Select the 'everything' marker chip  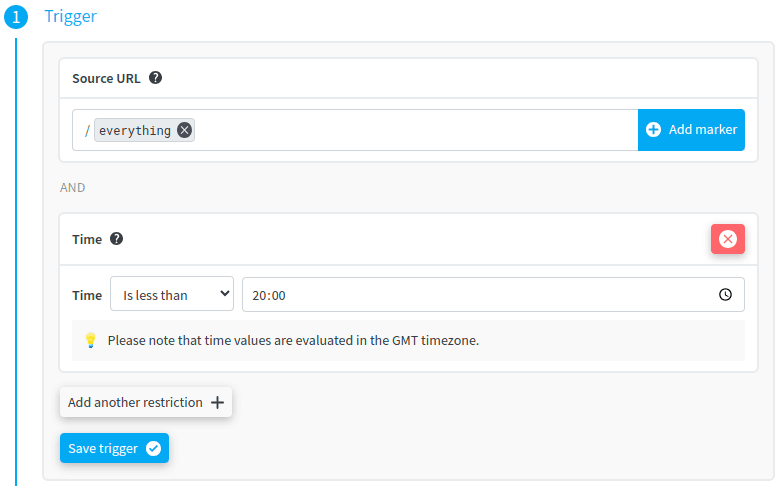[135, 130]
